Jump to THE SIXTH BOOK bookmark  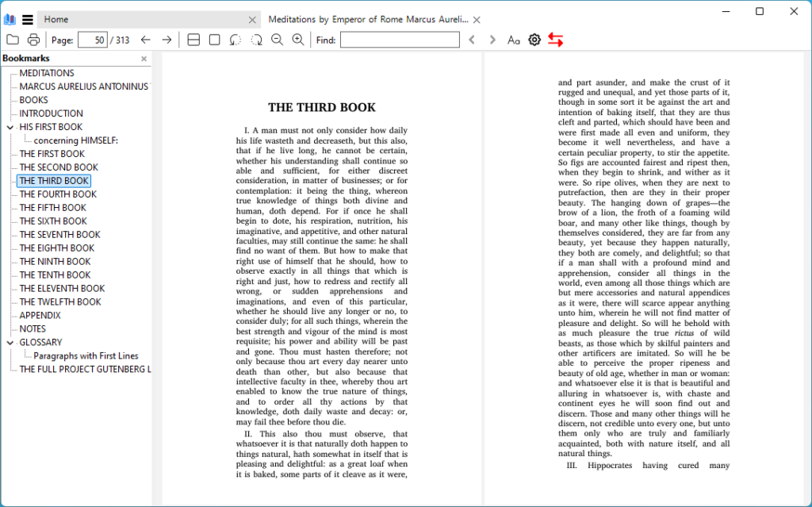coord(53,221)
